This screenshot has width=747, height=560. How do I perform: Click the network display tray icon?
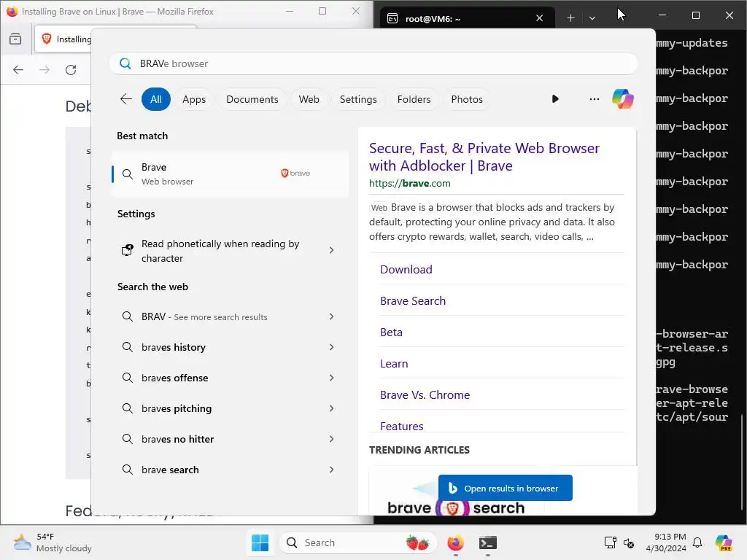coord(611,542)
